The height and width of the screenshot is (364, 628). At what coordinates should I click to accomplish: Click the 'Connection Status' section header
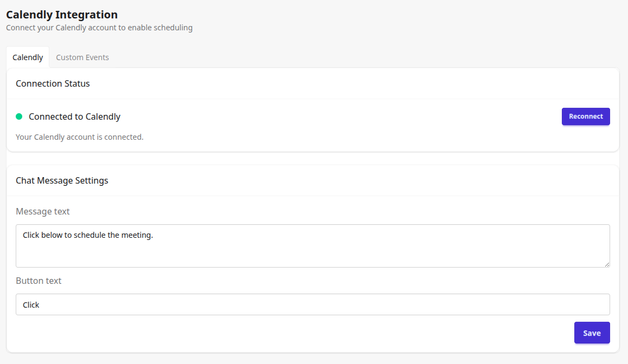coord(53,83)
